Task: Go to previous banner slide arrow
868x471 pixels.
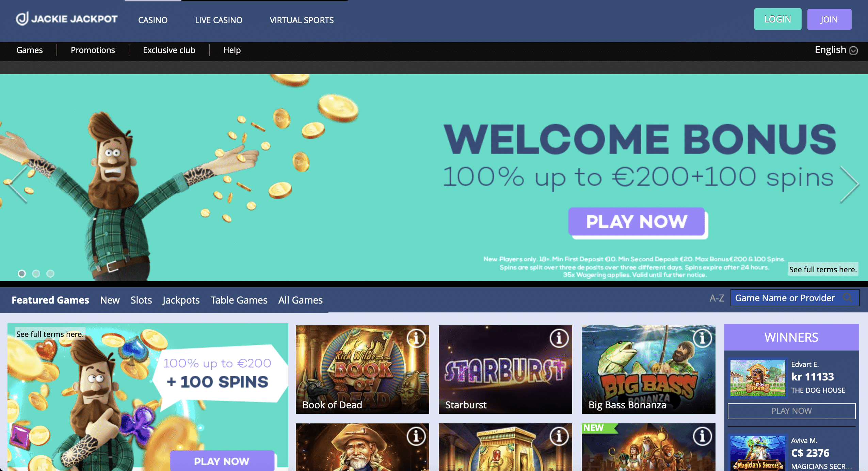Action: click(16, 184)
